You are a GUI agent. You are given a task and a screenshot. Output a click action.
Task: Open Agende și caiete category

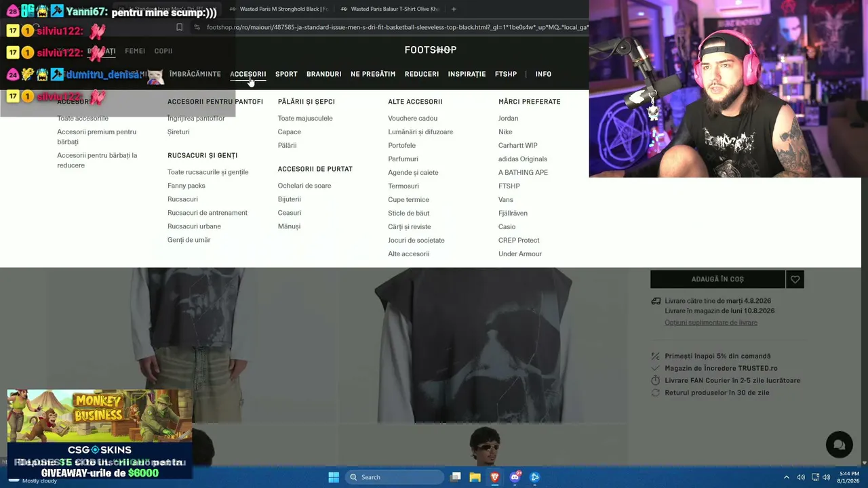[x=413, y=172]
